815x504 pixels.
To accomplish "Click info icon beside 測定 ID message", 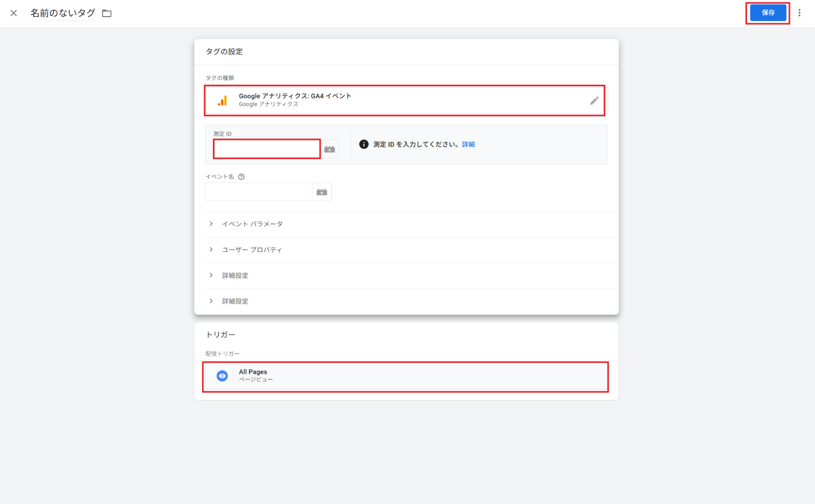I will click(364, 144).
